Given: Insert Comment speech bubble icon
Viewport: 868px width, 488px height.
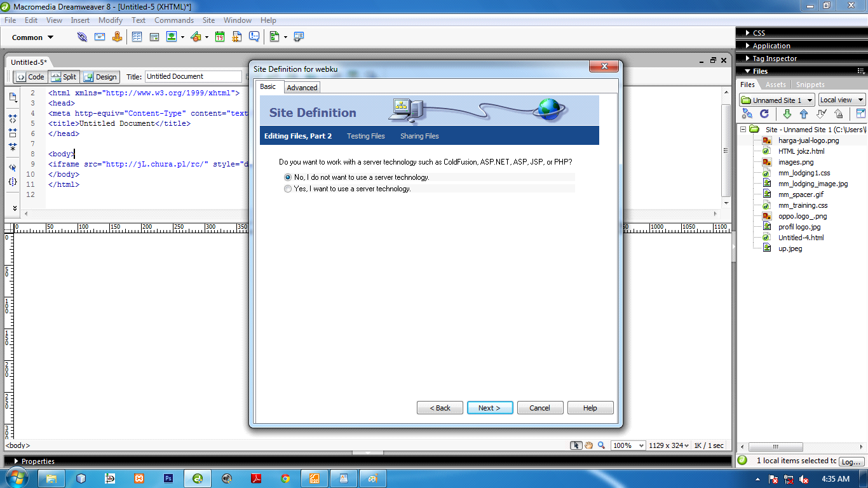Looking at the screenshot, I should click(x=254, y=37).
